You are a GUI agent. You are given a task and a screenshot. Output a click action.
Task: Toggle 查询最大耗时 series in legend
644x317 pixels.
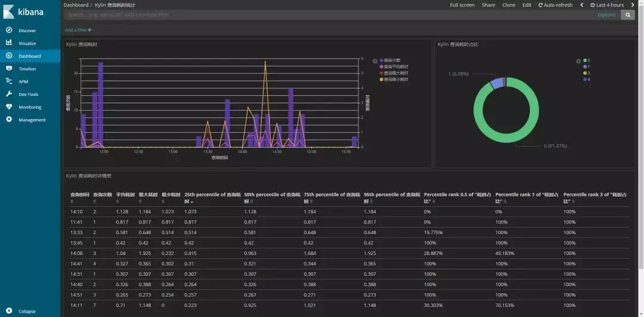[394, 73]
